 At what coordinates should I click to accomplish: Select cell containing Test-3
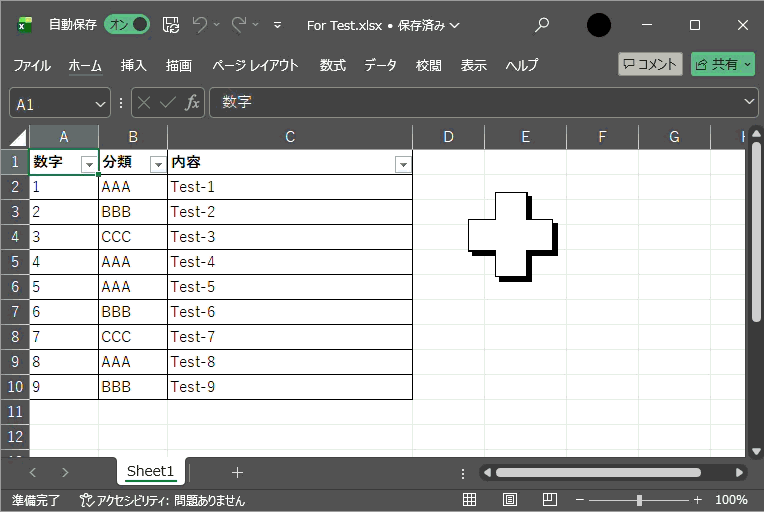(x=290, y=237)
